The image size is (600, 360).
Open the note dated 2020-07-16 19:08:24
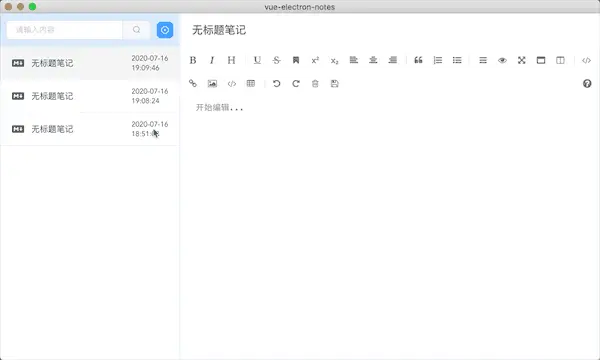(x=89, y=96)
